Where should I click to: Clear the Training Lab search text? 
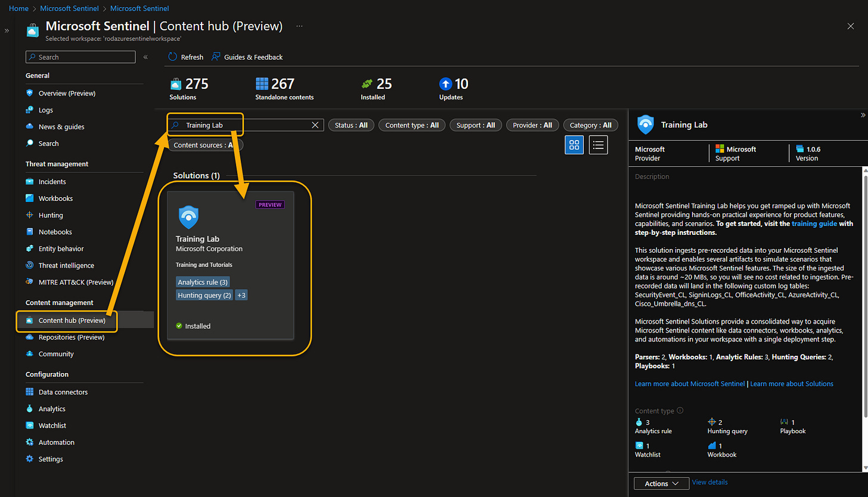[x=315, y=125]
